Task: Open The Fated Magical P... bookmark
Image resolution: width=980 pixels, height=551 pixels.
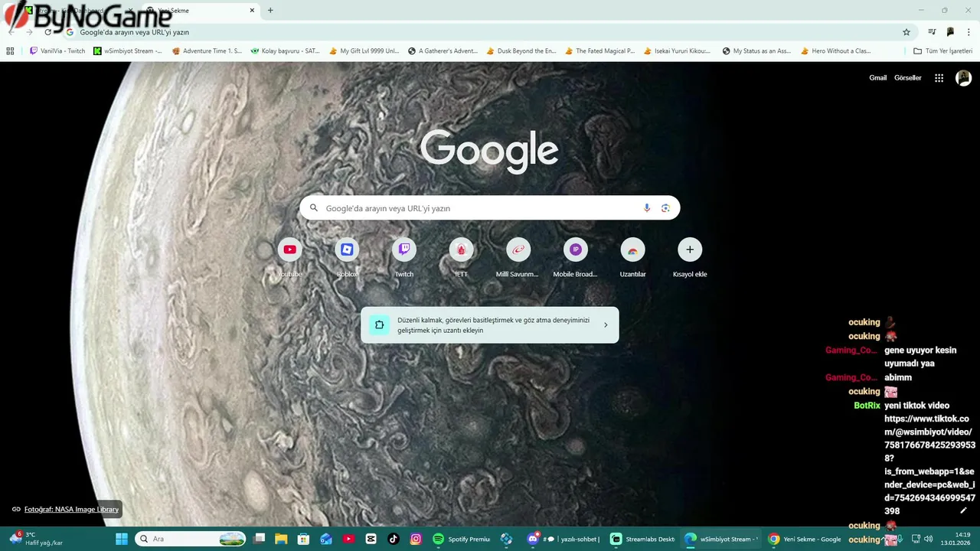Action: coord(600,51)
